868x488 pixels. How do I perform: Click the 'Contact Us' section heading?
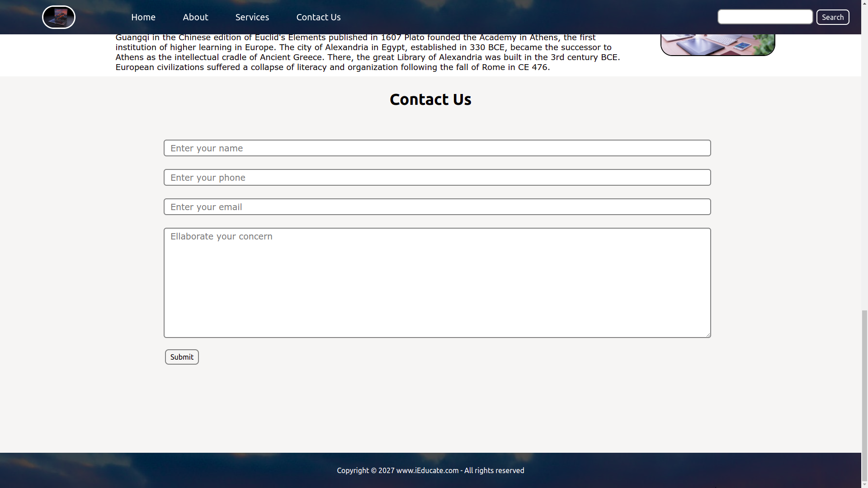click(430, 99)
